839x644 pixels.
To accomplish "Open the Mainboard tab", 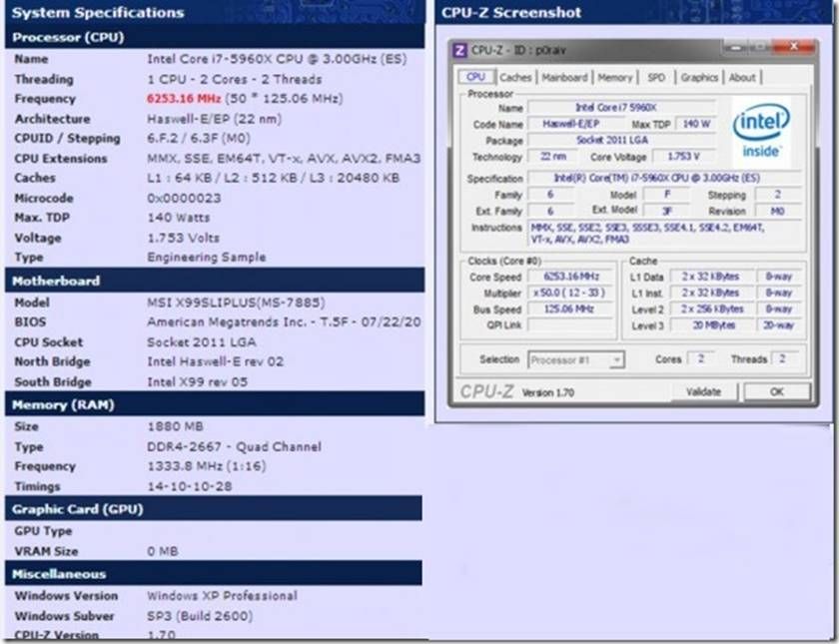I will (561, 76).
